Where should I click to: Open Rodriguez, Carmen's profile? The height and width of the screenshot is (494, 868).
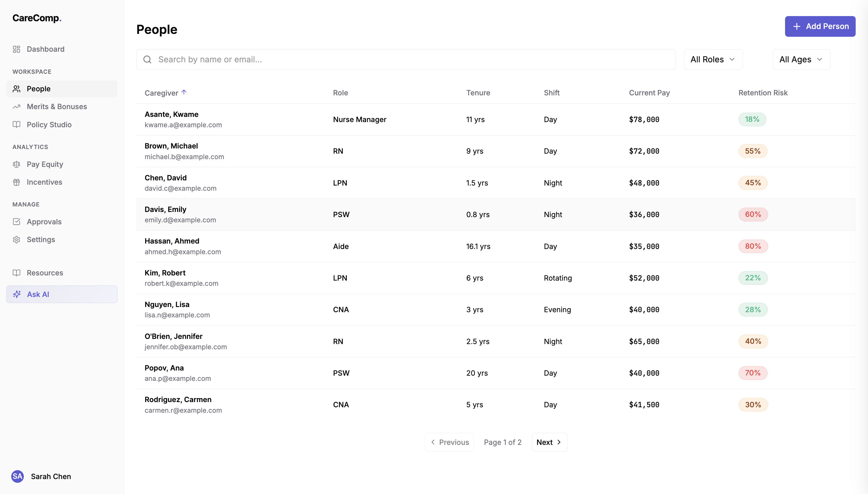point(178,399)
